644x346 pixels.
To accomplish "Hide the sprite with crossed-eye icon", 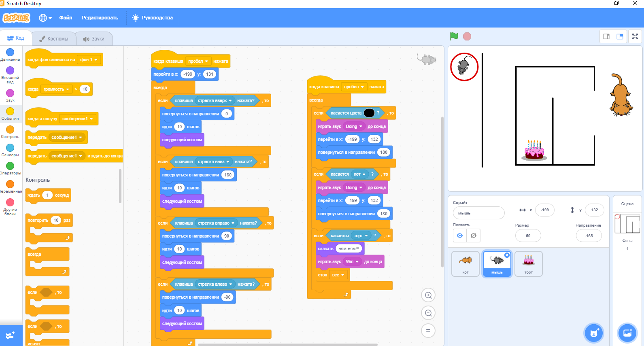I will click(473, 236).
